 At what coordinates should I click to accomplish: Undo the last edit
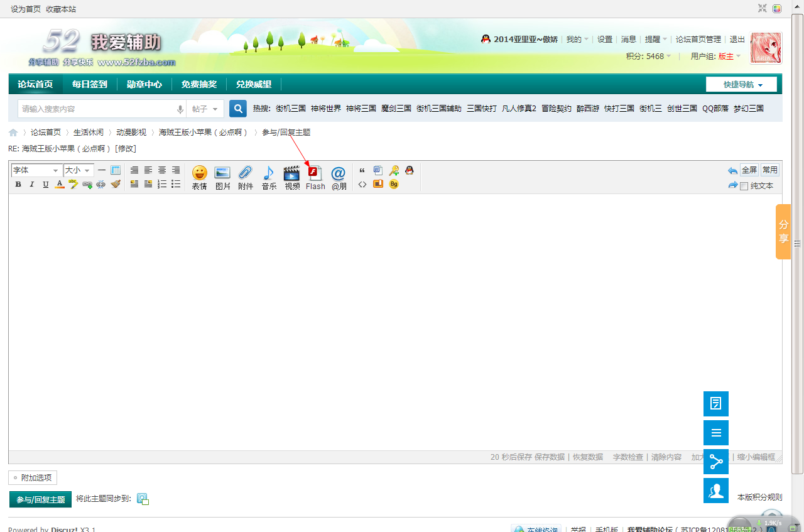pos(732,170)
